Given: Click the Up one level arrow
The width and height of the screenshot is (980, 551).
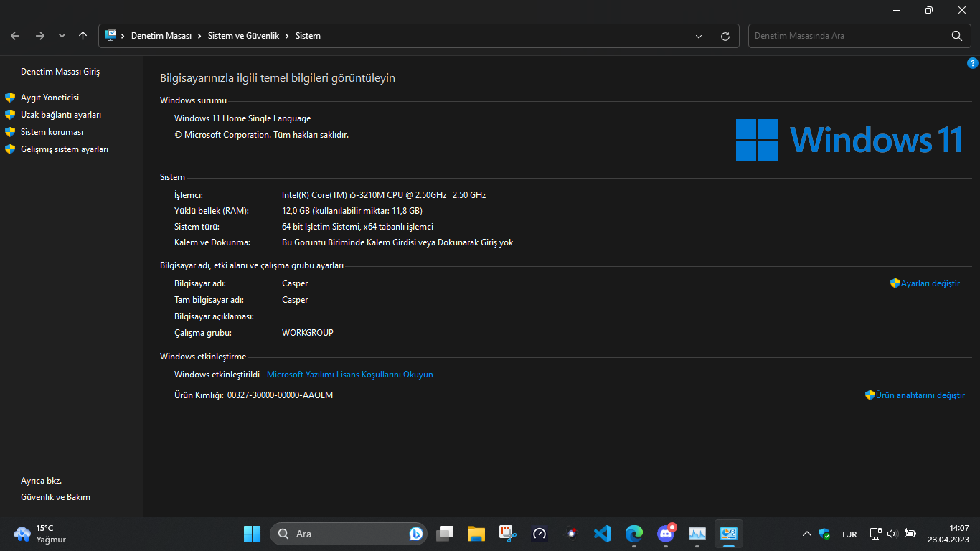Looking at the screenshot, I should pyautogui.click(x=83, y=36).
